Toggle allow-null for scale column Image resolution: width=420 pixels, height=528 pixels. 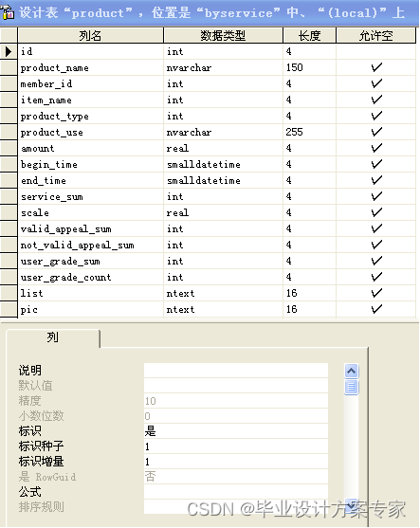(376, 213)
